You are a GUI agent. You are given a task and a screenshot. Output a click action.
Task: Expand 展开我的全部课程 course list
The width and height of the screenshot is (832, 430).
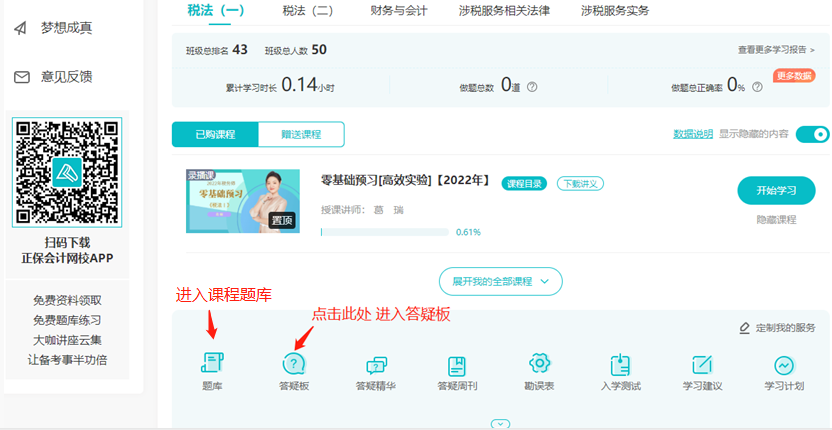(500, 282)
